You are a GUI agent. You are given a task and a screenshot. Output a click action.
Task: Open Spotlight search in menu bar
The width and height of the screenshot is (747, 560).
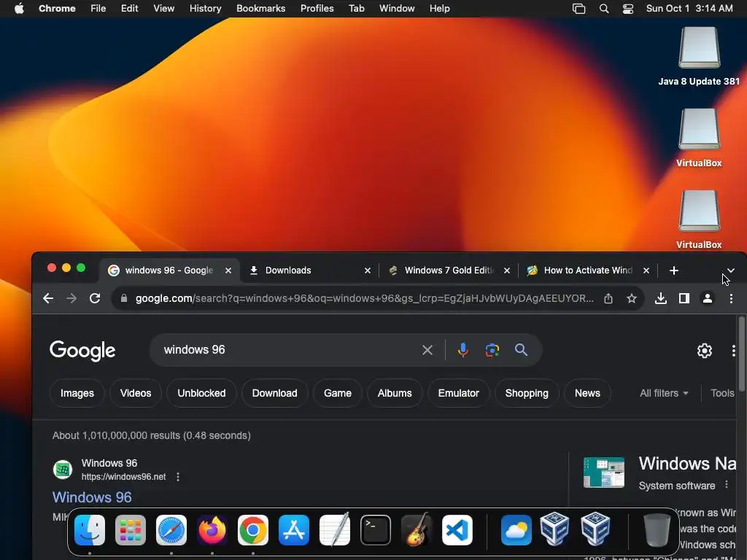[604, 9]
